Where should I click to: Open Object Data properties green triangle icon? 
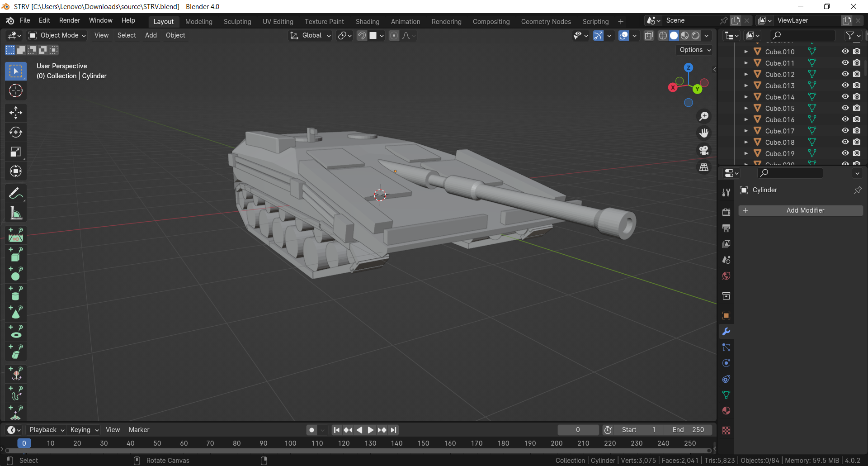pyautogui.click(x=726, y=395)
